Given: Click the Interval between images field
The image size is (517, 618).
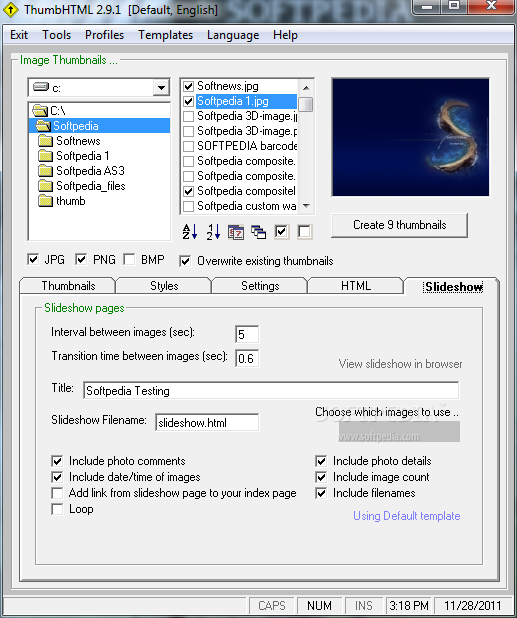Looking at the screenshot, I should pos(247,335).
